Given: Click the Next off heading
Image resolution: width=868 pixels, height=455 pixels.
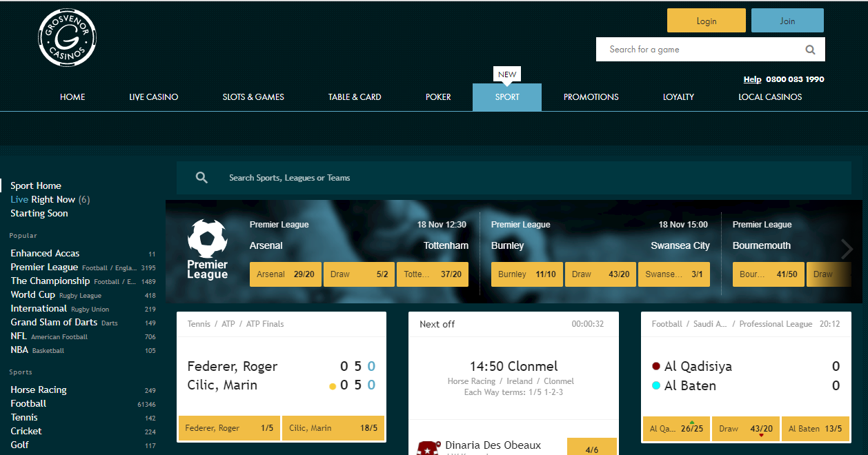Looking at the screenshot, I should (x=437, y=324).
